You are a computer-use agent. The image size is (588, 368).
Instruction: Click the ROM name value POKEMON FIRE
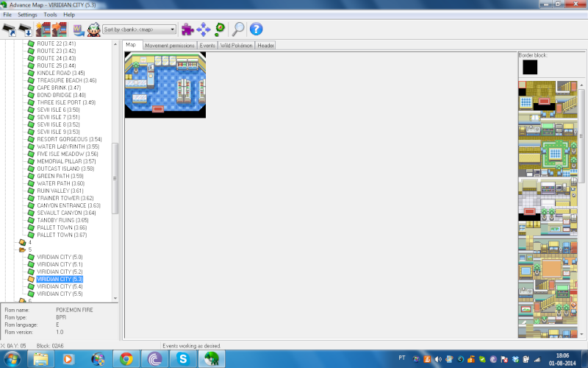point(75,310)
